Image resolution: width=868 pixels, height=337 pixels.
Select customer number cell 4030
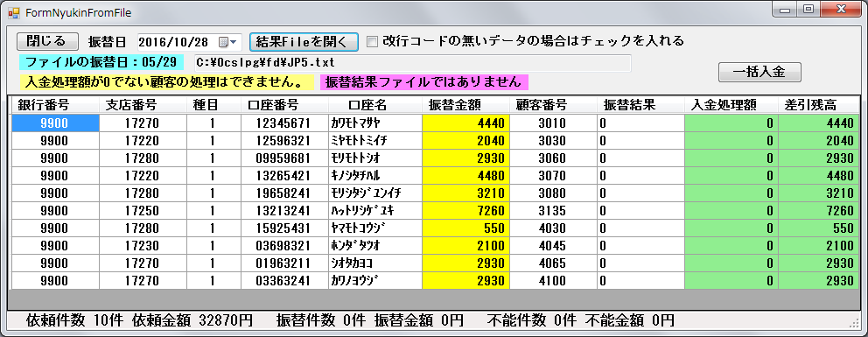coord(553,228)
